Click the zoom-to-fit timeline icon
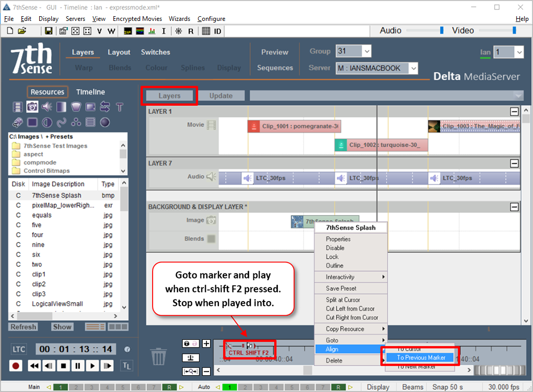533x392 pixels. (191, 372)
